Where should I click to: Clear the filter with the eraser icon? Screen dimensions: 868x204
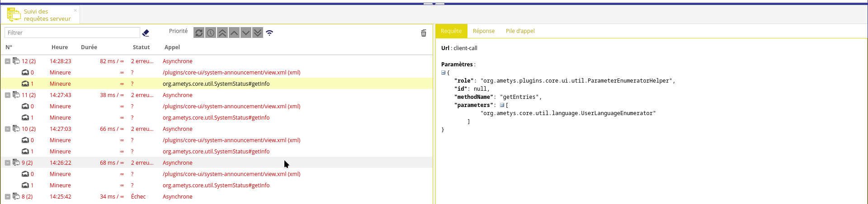point(146,33)
